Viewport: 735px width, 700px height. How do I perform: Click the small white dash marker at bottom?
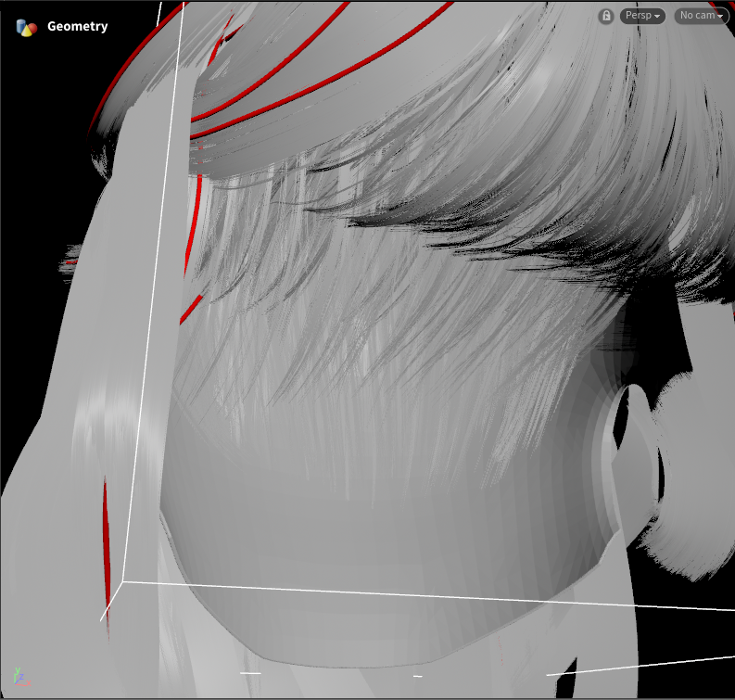point(250,673)
